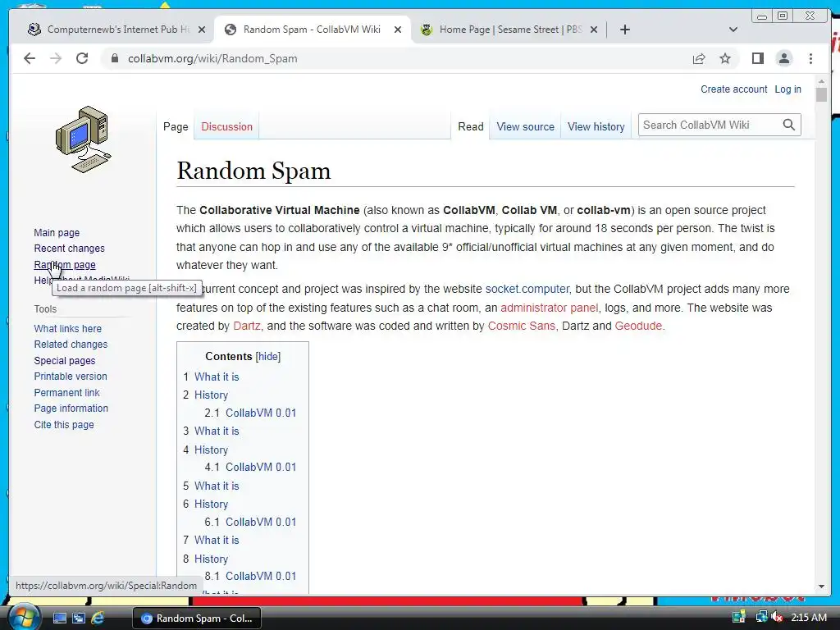Image resolution: width=840 pixels, height=630 pixels.
Task: Click Cite this page
Action: point(64,425)
